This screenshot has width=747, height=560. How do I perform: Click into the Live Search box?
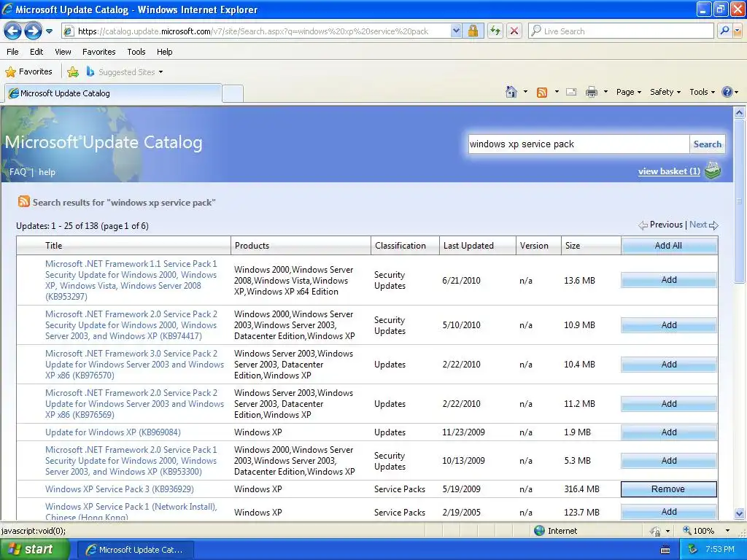(621, 31)
